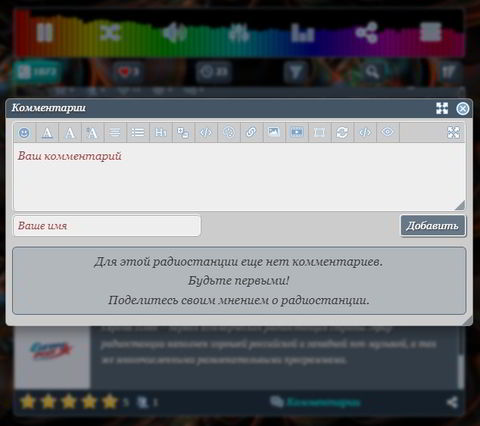Pause radio playback in the player
480x426 pixels.
click(45, 33)
